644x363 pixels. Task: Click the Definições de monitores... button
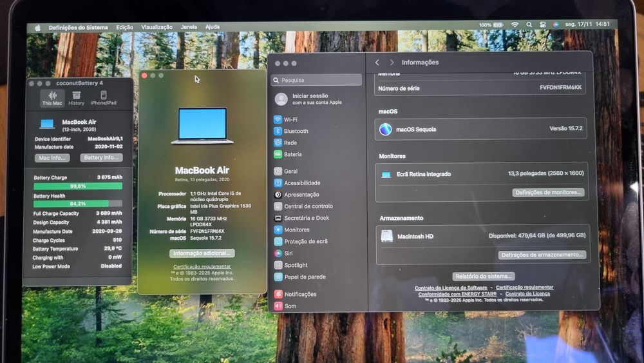(548, 192)
